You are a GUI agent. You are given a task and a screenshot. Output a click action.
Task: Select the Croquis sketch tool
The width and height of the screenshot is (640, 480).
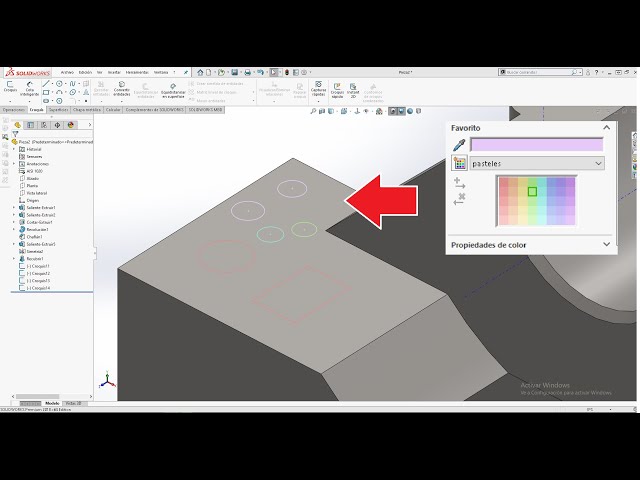pos(10,87)
